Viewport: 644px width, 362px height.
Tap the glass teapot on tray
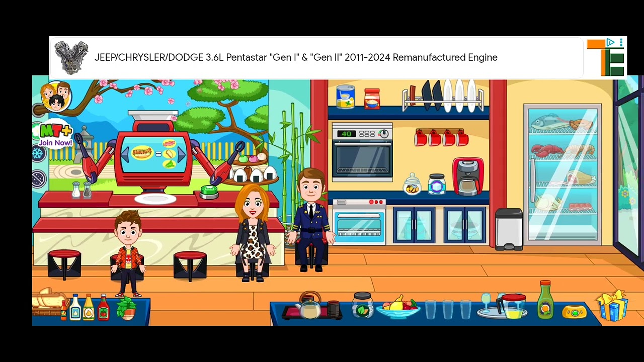click(x=309, y=305)
